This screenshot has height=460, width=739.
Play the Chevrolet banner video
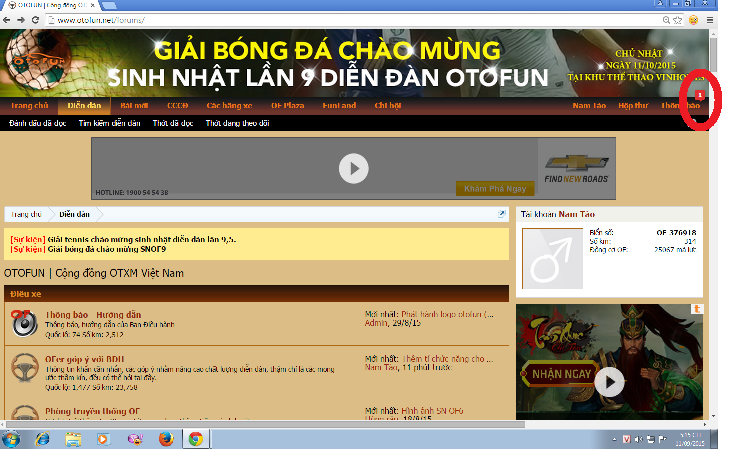click(x=353, y=169)
